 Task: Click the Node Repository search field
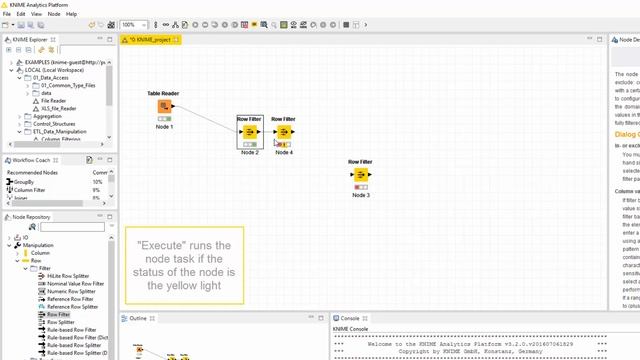(x=72, y=227)
